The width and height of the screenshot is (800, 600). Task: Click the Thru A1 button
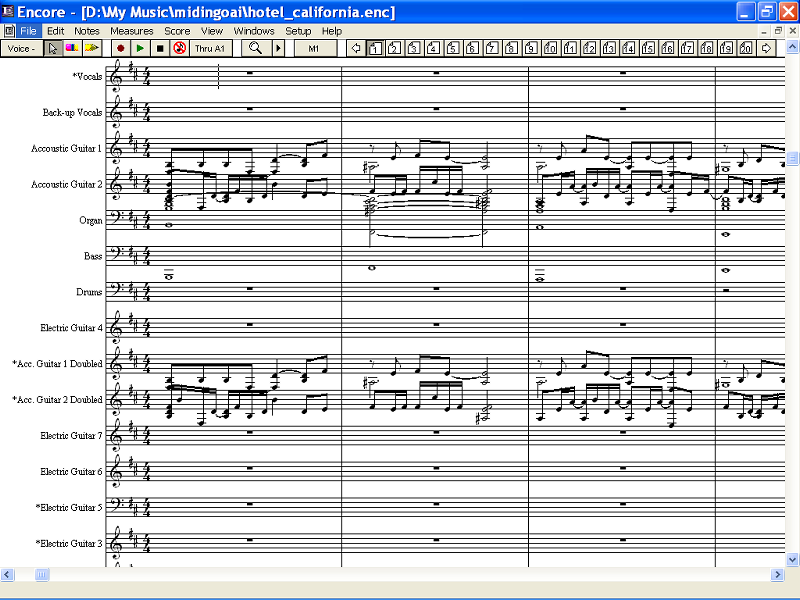pos(210,48)
